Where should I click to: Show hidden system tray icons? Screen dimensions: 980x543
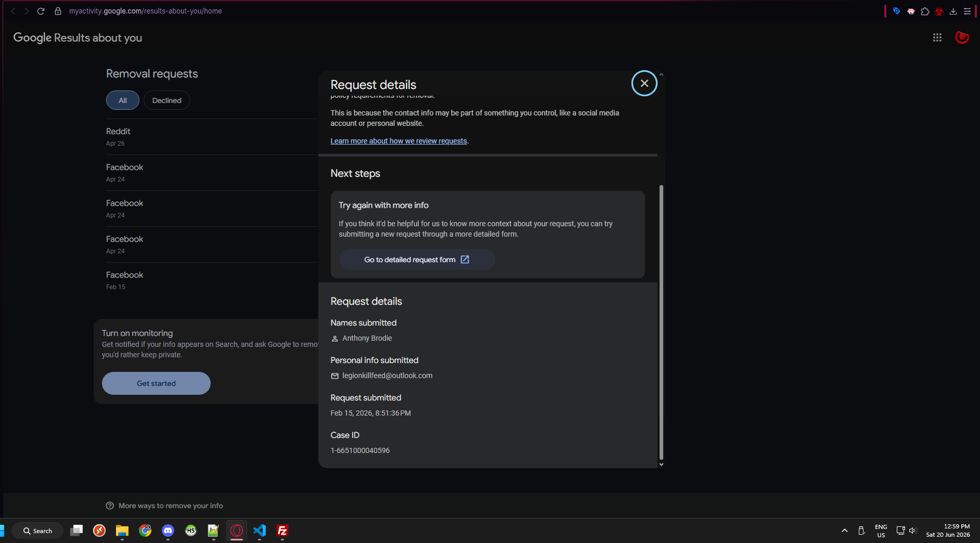(x=845, y=531)
